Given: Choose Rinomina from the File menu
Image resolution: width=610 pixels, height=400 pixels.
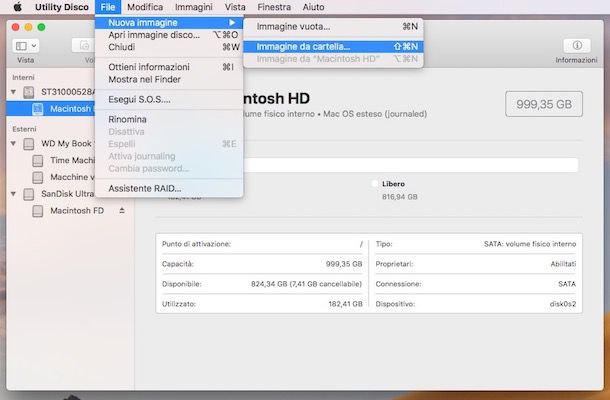Looking at the screenshot, I should (x=169, y=119).
